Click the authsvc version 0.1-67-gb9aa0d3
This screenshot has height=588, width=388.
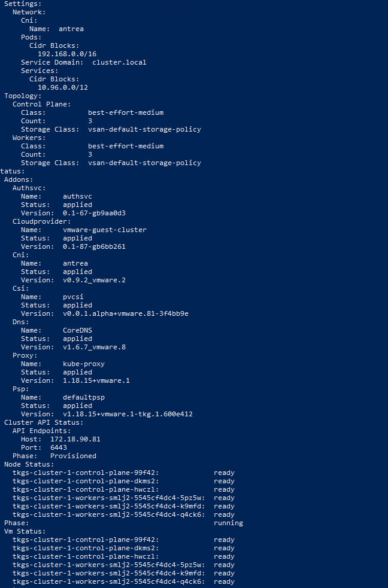point(94,213)
